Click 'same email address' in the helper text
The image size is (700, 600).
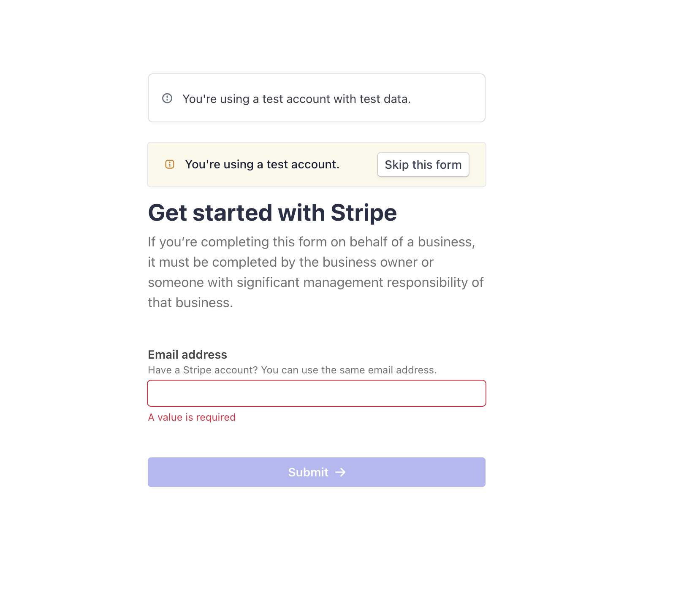[x=390, y=370]
